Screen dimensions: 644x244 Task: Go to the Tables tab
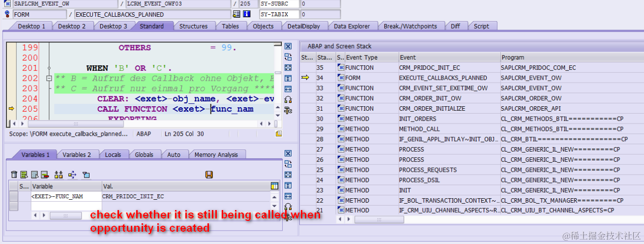[230, 26]
